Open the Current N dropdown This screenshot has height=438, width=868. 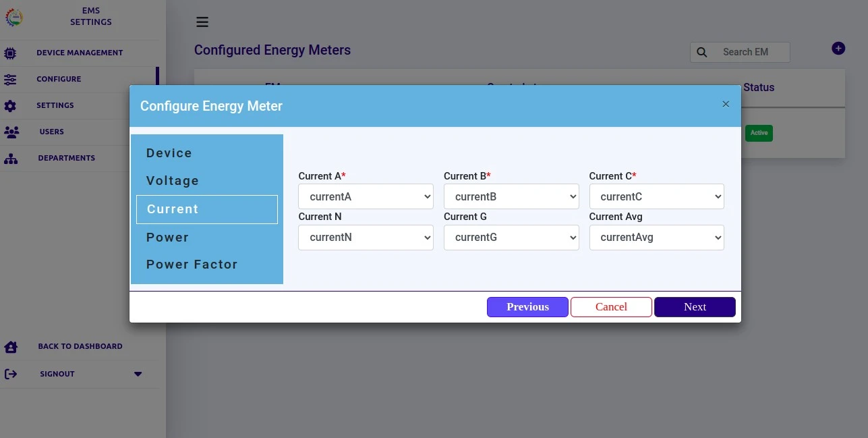tap(366, 238)
